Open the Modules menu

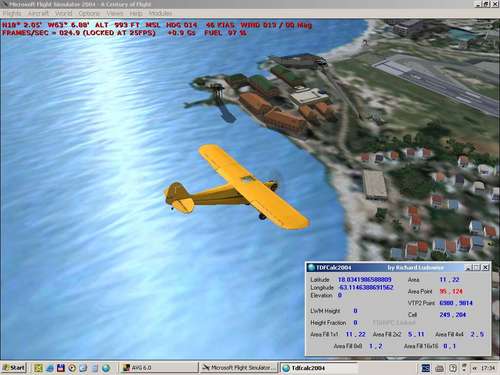point(160,13)
